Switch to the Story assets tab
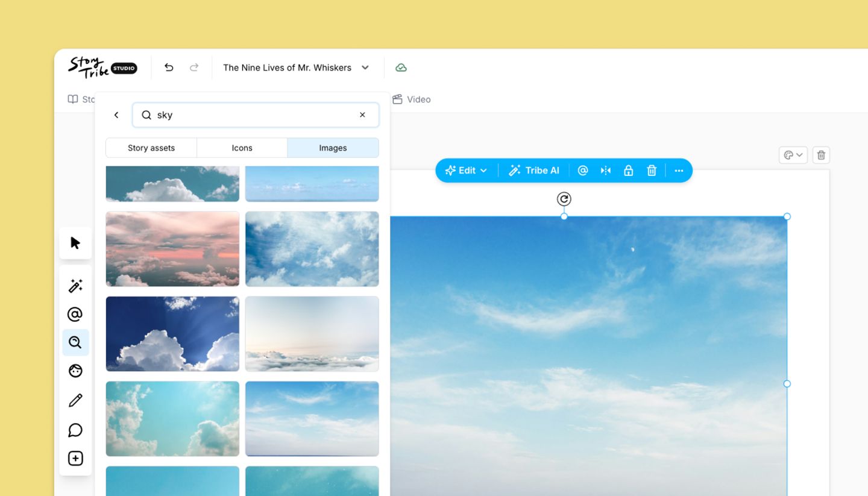This screenshot has height=496, width=868. point(151,148)
